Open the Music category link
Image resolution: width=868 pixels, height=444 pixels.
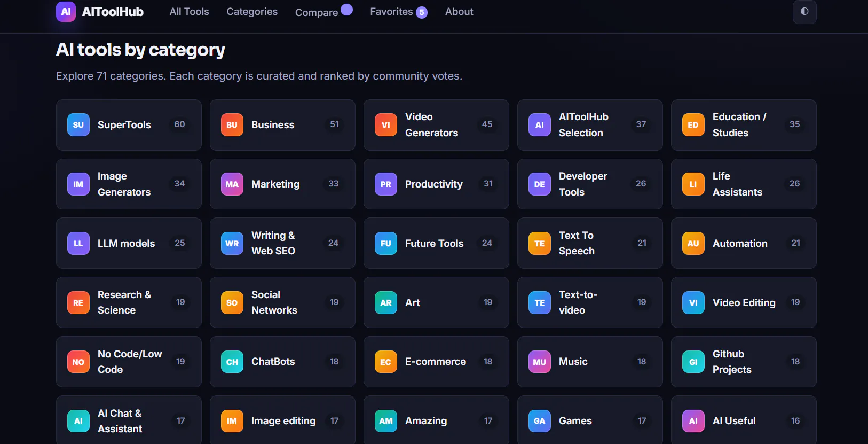[590, 362]
